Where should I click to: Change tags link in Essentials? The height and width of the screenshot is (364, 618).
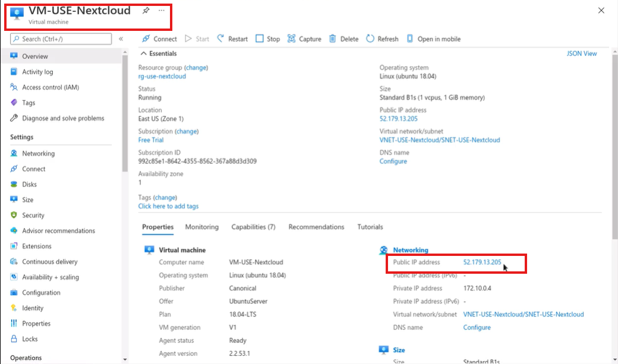[x=165, y=197]
